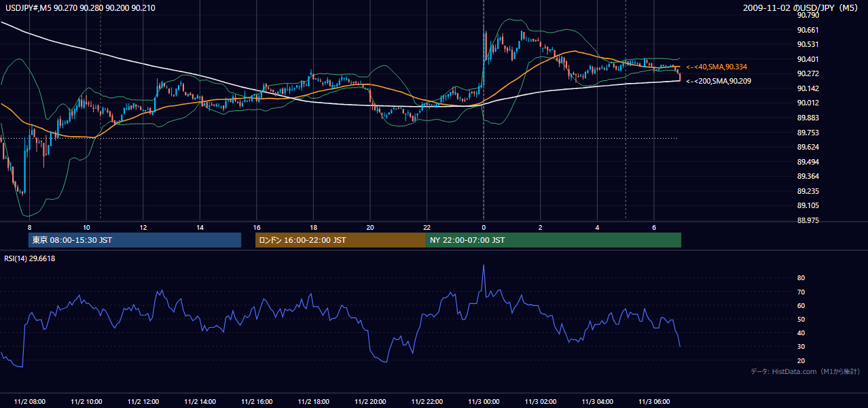The height and width of the screenshot is (408, 868).
Task: Click the 2009-11-02 USD/JPY (M5) chart title
Action: tap(801, 8)
